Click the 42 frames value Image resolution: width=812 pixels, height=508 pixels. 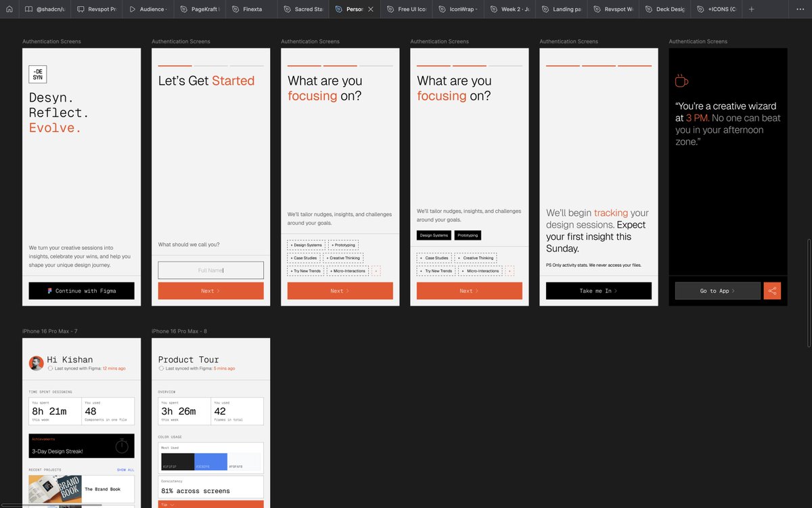(x=220, y=411)
